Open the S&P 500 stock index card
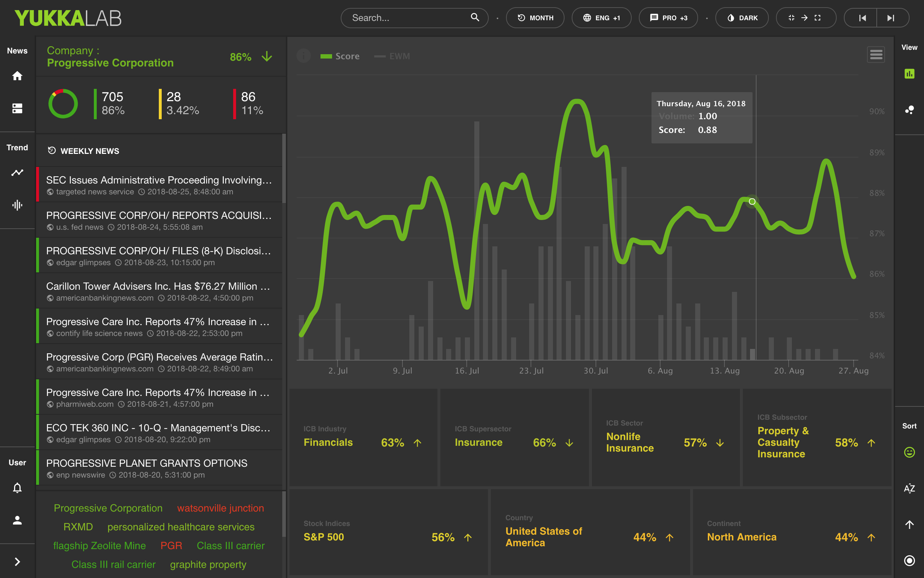This screenshot has height=578, width=924. (x=388, y=532)
